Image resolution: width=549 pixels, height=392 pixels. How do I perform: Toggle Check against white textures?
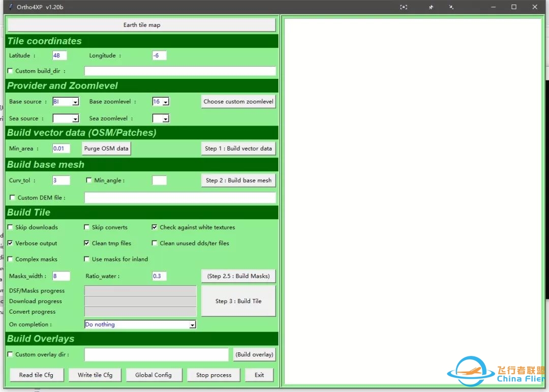tap(155, 227)
